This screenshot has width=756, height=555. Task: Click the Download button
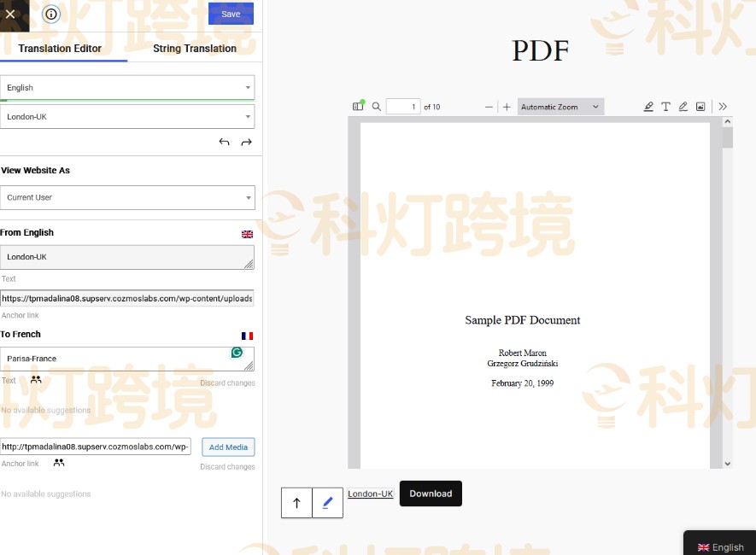click(431, 494)
